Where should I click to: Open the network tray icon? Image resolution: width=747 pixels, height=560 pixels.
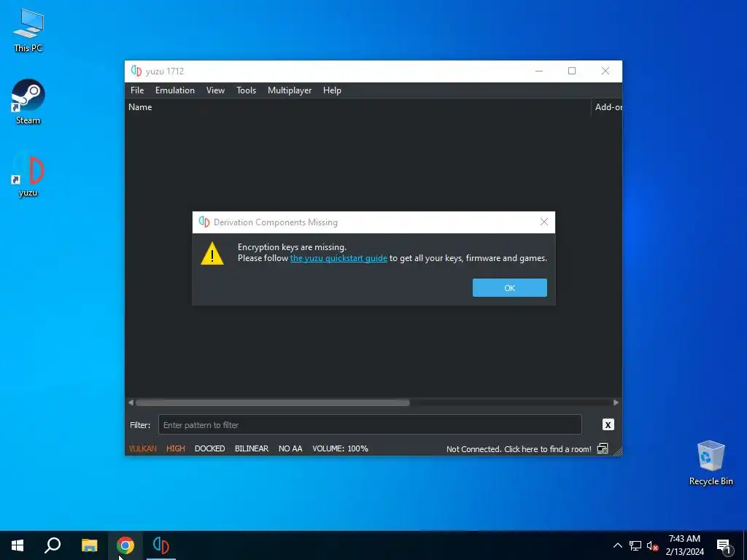635,545
